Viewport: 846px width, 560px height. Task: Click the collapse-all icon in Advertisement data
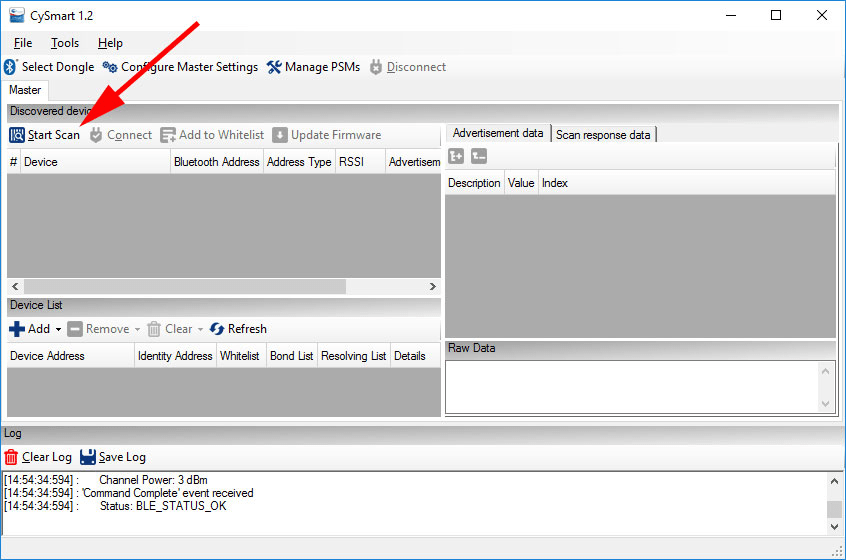pyautogui.click(x=479, y=156)
